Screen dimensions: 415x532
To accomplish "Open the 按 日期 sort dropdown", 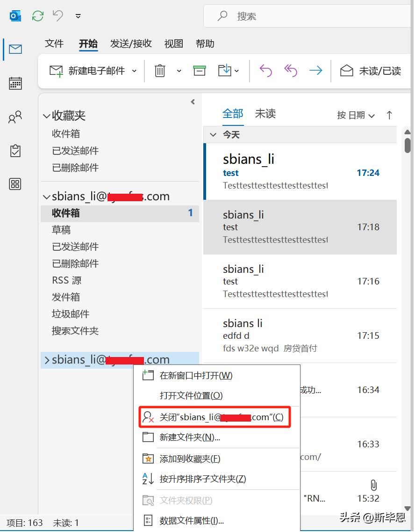I will pos(356,116).
